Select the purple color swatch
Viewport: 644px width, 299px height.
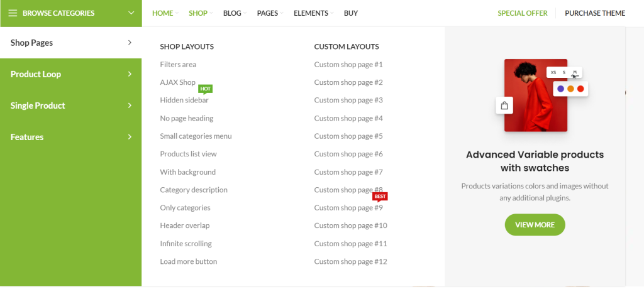(x=560, y=89)
